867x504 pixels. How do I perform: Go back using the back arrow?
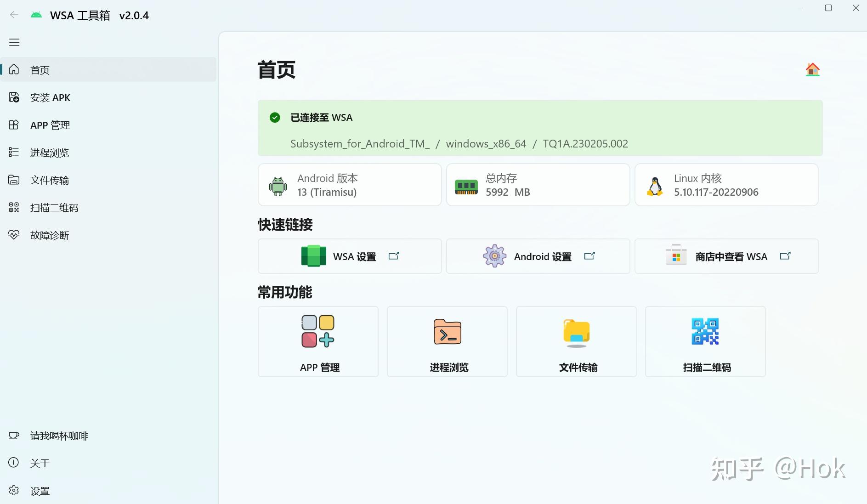click(x=14, y=14)
